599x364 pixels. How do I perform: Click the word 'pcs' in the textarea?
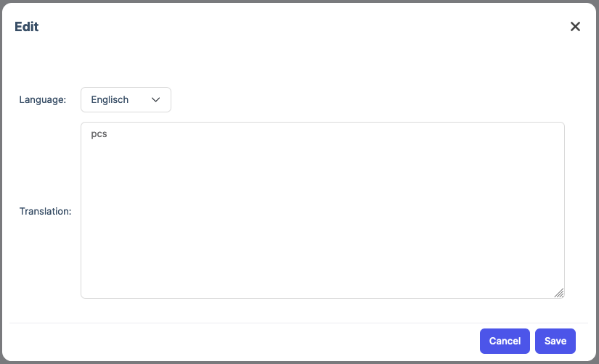99,134
